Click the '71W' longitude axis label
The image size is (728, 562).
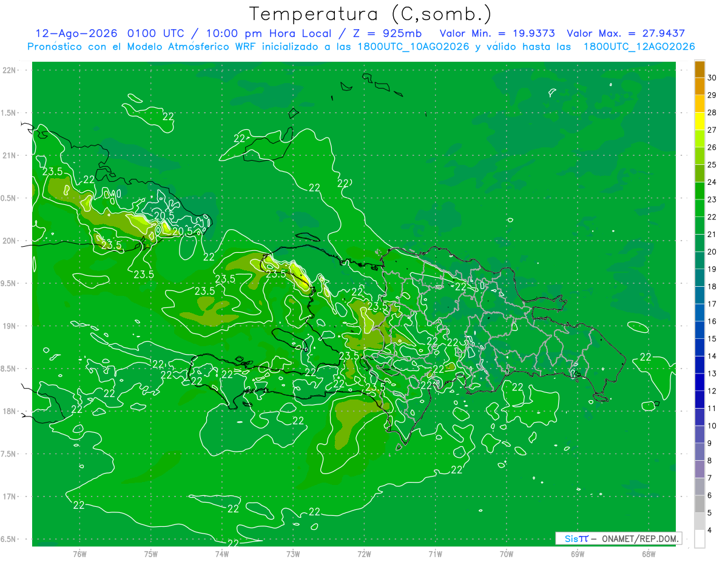[435, 554]
